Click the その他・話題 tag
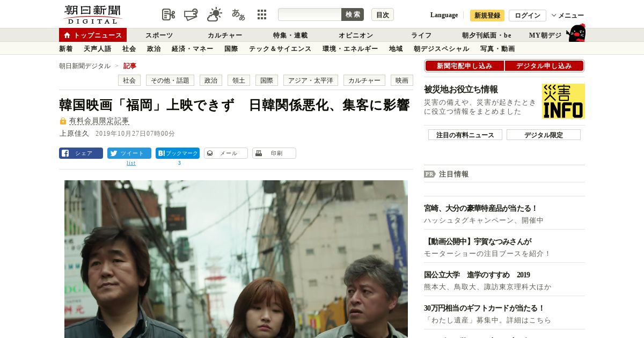Image resolution: width=644 pixels, height=338 pixels. coord(170,80)
